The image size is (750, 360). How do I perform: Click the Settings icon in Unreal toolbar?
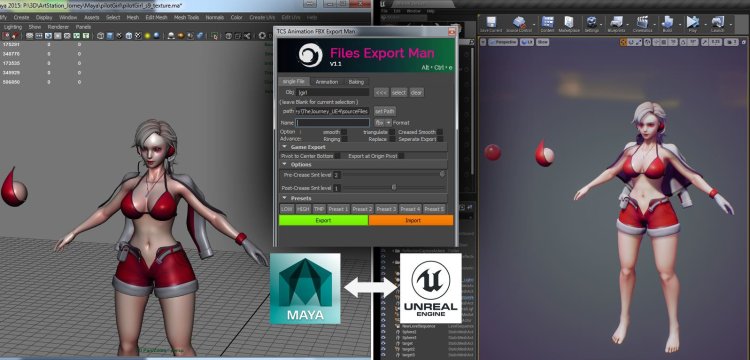coord(592,22)
